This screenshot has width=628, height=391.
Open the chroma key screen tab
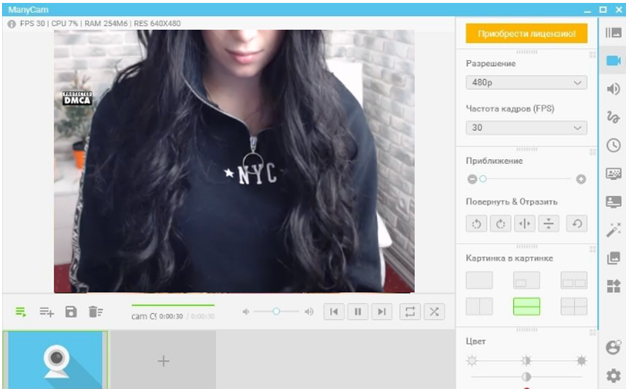(613, 173)
